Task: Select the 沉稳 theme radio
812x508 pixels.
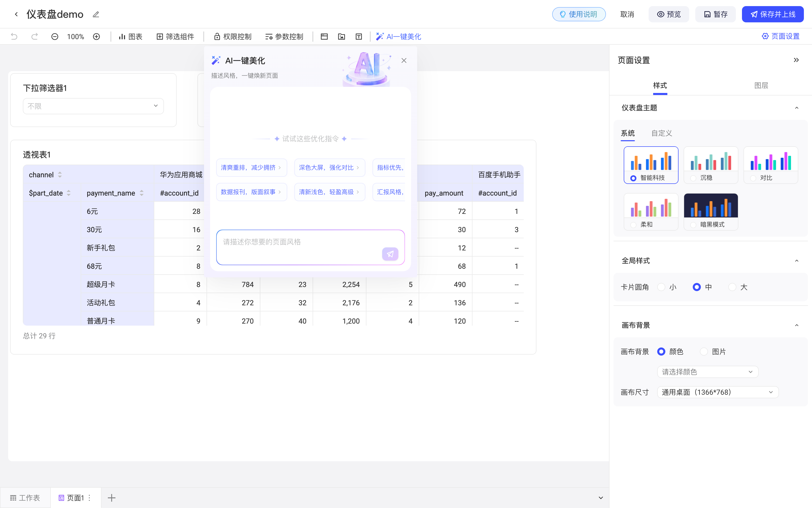Action: [x=693, y=178]
